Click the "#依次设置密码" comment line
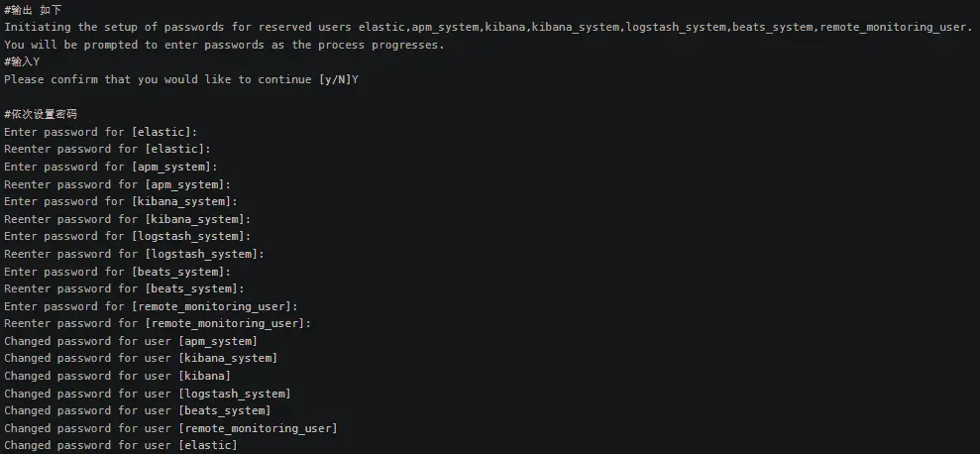980x454 pixels. pos(41,114)
